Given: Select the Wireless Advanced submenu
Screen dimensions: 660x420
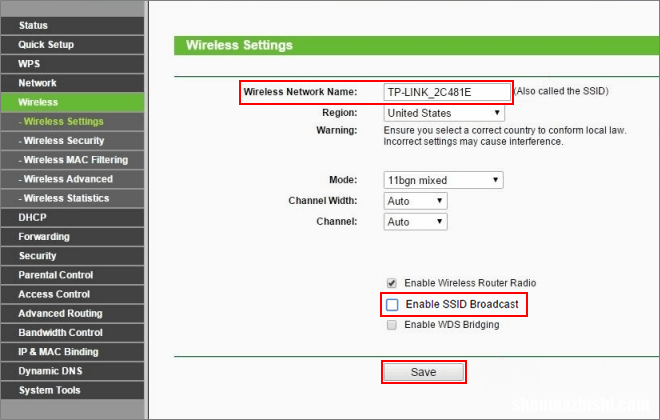Looking at the screenshot, I should [x=72, y=179].
